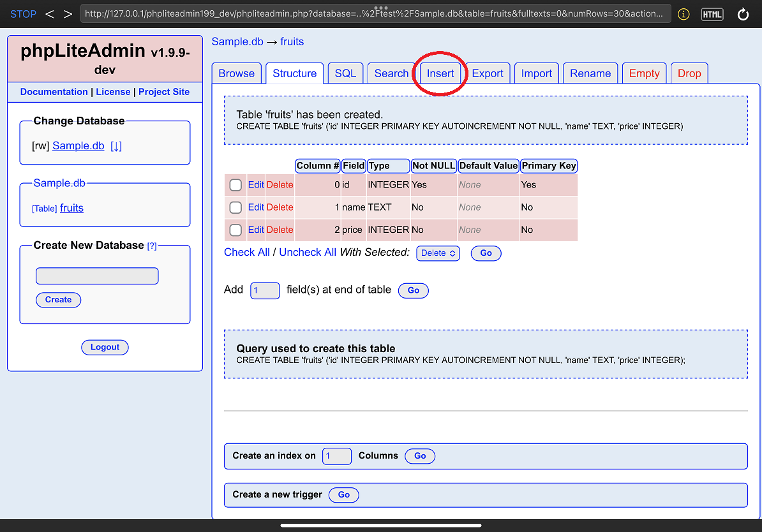
Task: Open the Documentation link
Action: point(54,92)
